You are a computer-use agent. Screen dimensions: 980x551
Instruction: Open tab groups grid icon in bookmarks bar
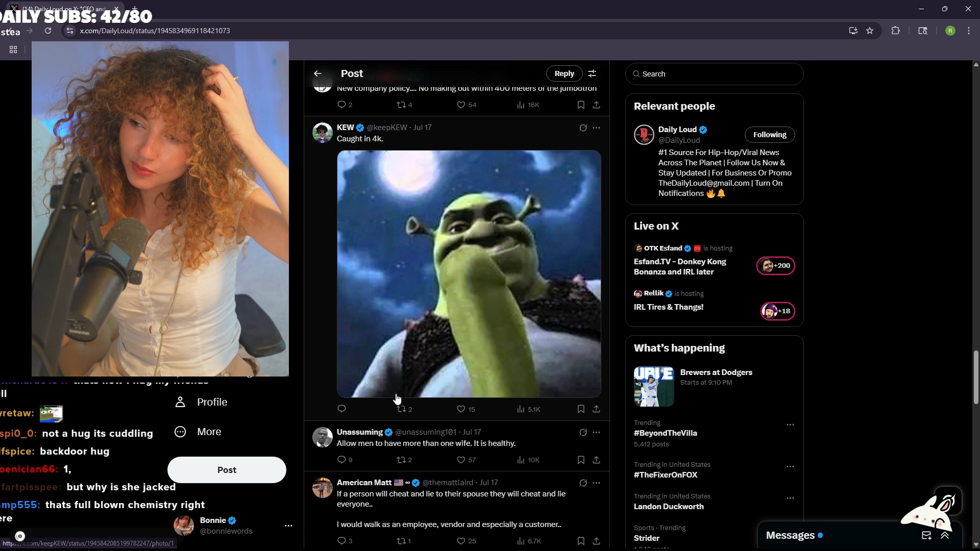point(13,49)
